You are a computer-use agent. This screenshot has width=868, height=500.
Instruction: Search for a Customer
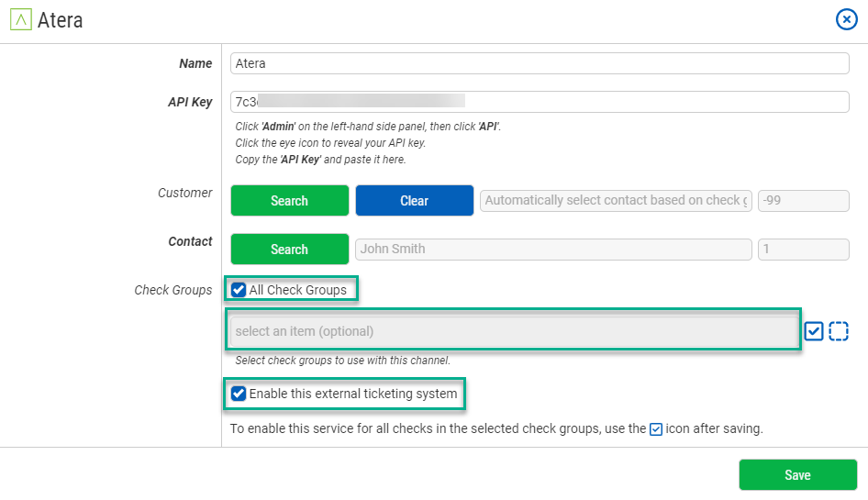tap(290, 200)
